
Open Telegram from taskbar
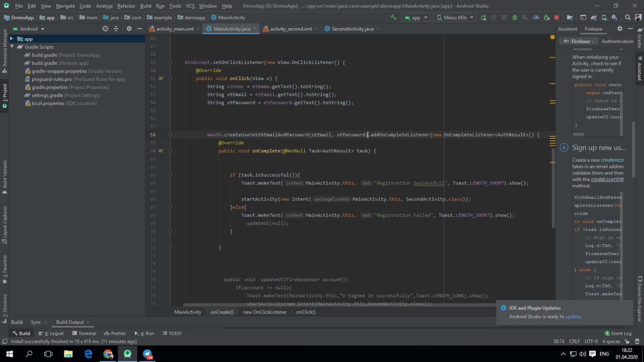147,354
